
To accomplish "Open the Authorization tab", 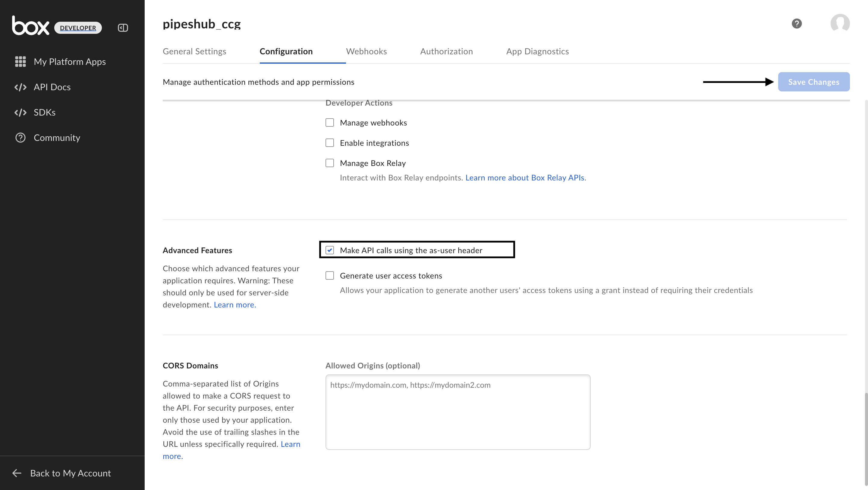I will point(446,51).
